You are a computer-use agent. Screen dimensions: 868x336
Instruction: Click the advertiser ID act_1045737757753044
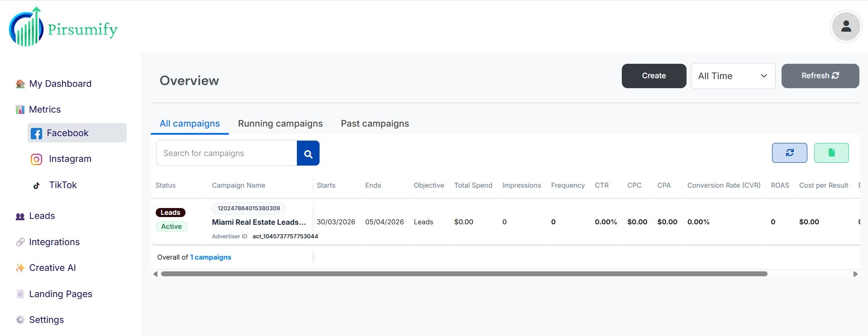pos(285,237)
